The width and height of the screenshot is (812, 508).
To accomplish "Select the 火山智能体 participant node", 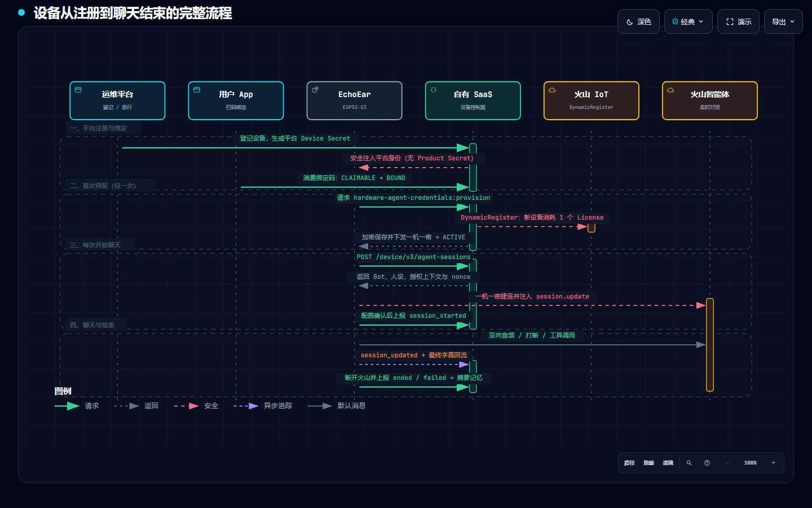I will coord(709,100).
